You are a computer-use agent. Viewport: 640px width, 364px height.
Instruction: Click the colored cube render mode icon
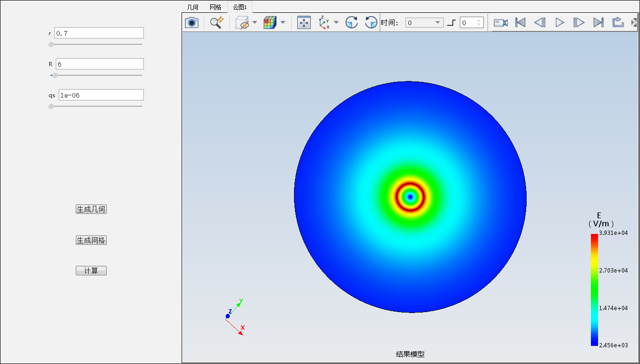270,22
